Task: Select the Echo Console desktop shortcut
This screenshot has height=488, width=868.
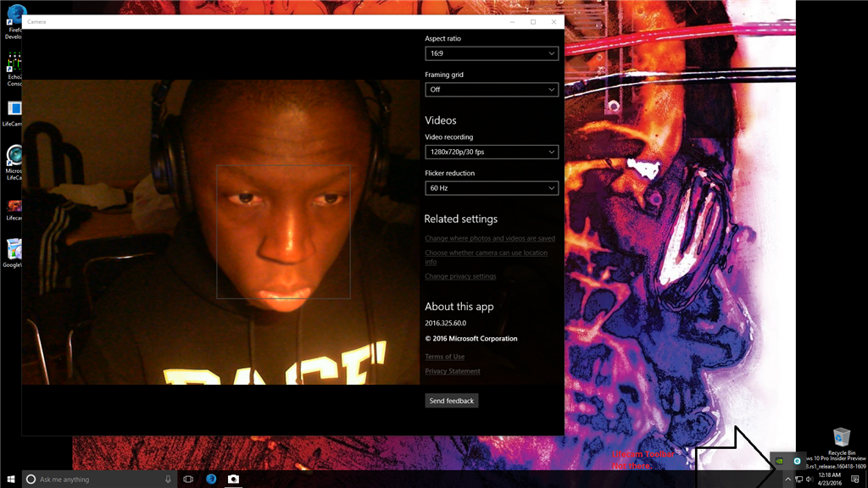Action: [14, 69]
